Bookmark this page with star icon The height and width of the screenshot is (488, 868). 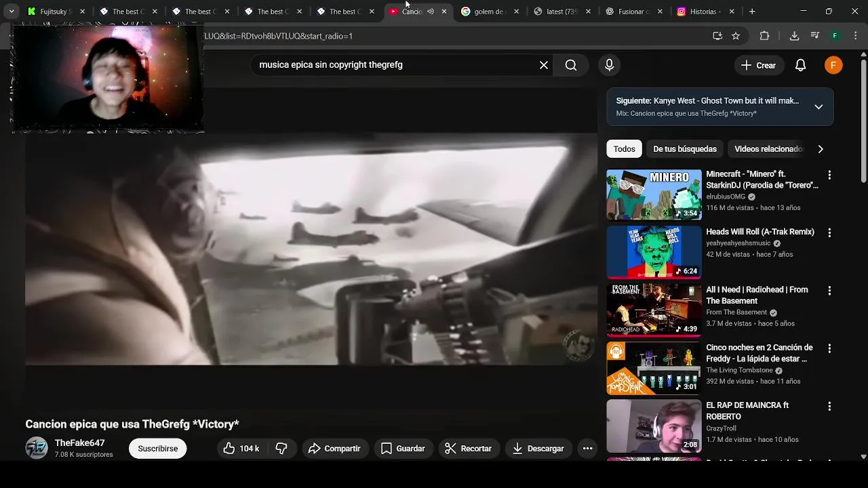736,36
